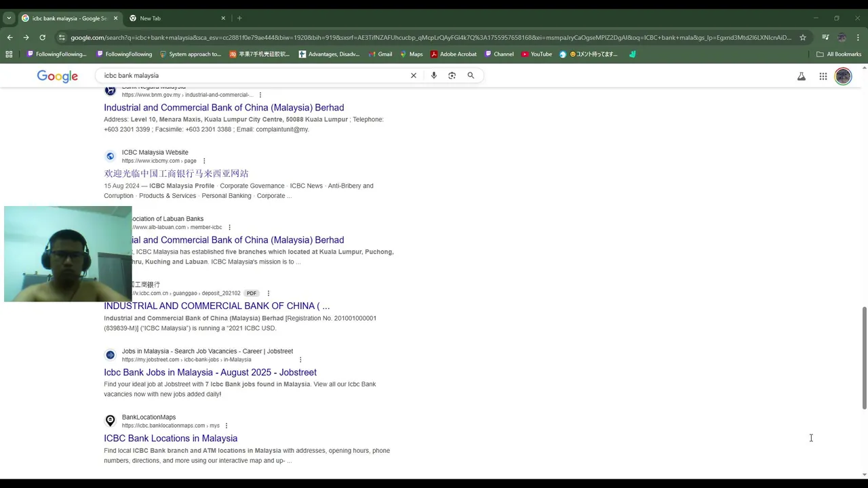
Task: Click the PDF label on icbc.com.cn result
Action: (x=252, y=293)
